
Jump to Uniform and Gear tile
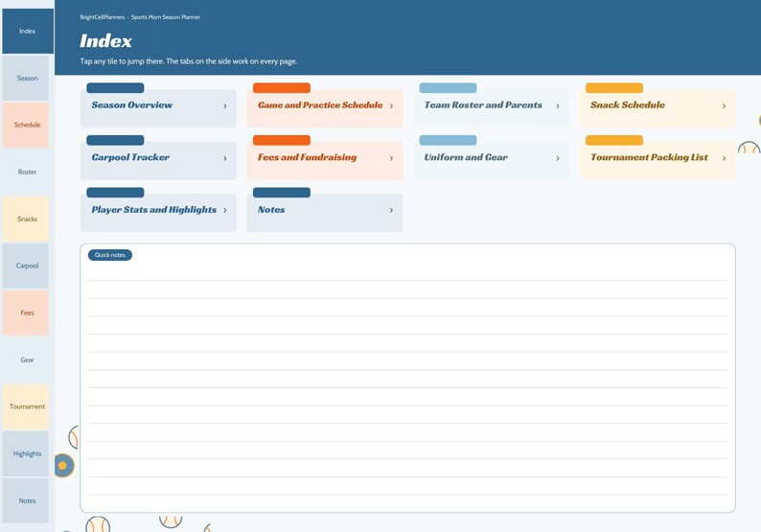pos(491,160)
